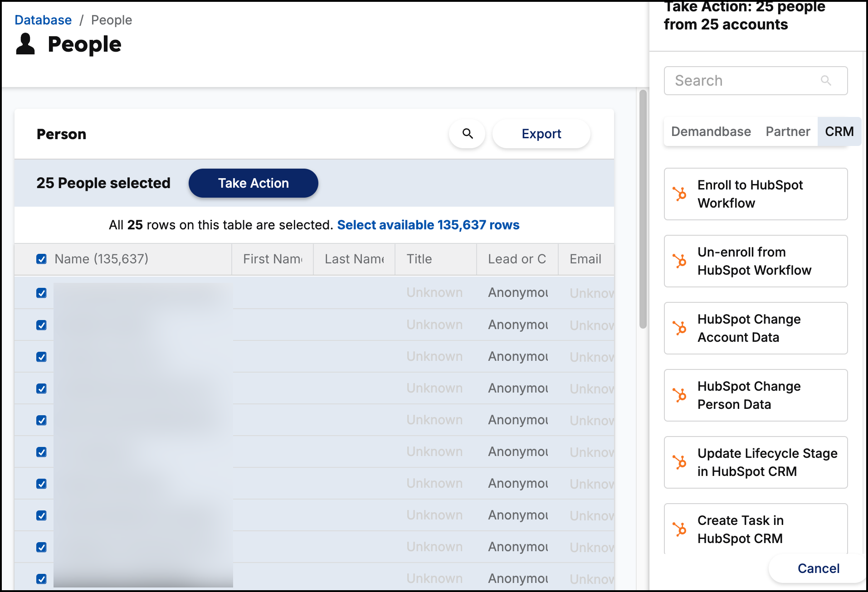Click HubSpot icon beside Update Lifecycle Stage

tap(679, 462)
